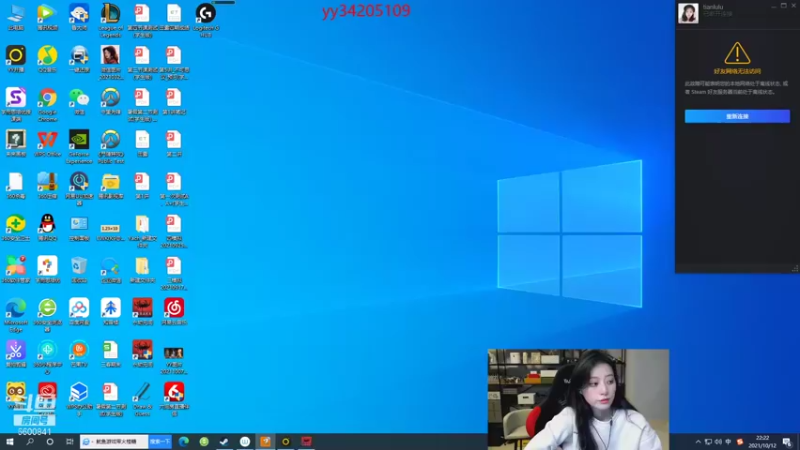The height and width of the screenshot is (450, 800).
Task: Launch the QQ Music yellow note icon
Action: 47,56
